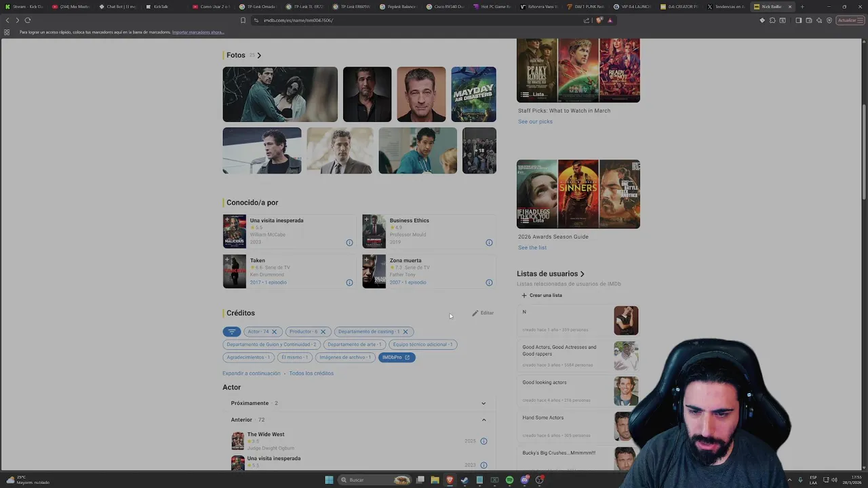
Task: Select the Departamento de arte chip
Action: (x=355, y=344)
